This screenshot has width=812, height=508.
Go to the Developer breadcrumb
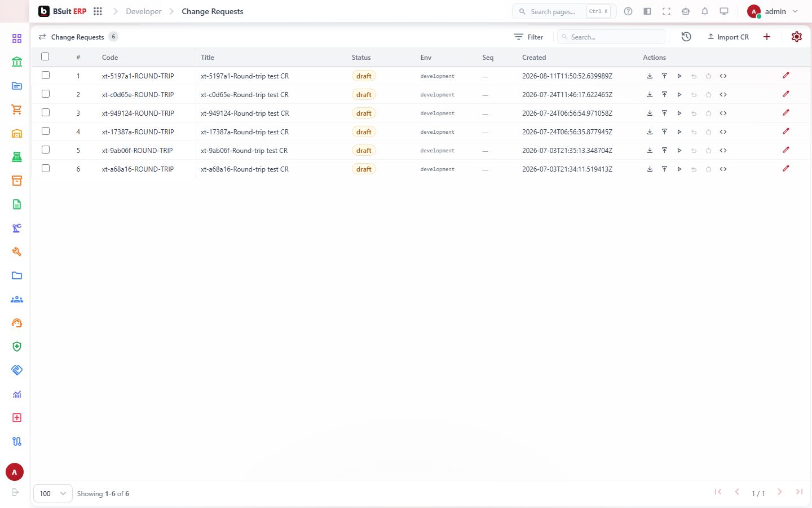pyautogui.click(x=144, y=11)
